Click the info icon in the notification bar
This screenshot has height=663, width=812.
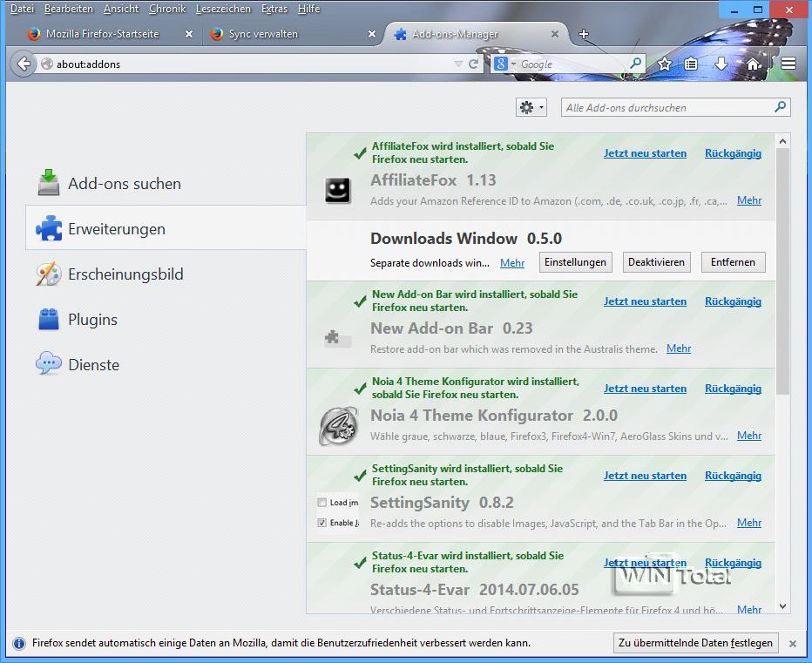click(18, 643)
